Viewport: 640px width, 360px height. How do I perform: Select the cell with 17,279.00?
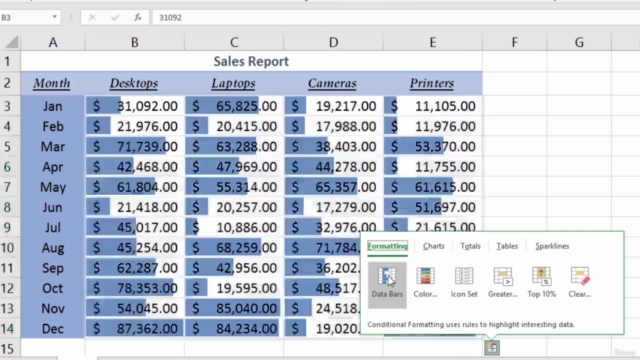333,207
